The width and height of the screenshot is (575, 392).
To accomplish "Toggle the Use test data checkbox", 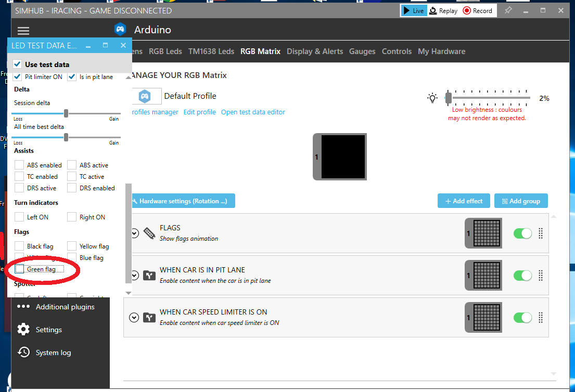I will tap(17, 64).
